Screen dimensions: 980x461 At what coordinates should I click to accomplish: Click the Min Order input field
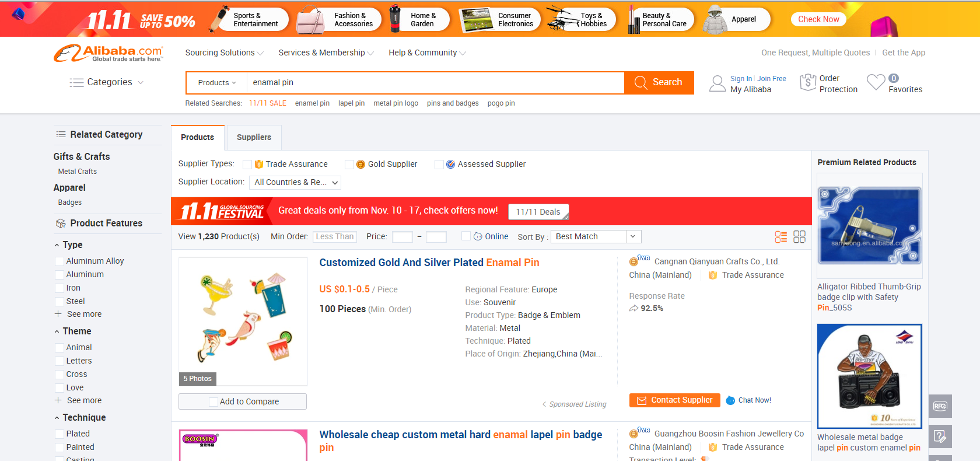click(x=335, y=236)
